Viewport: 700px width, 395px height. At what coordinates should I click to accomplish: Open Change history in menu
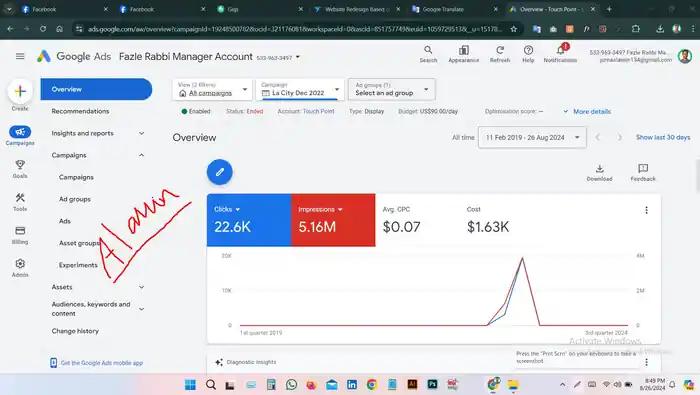pos(75,331)
